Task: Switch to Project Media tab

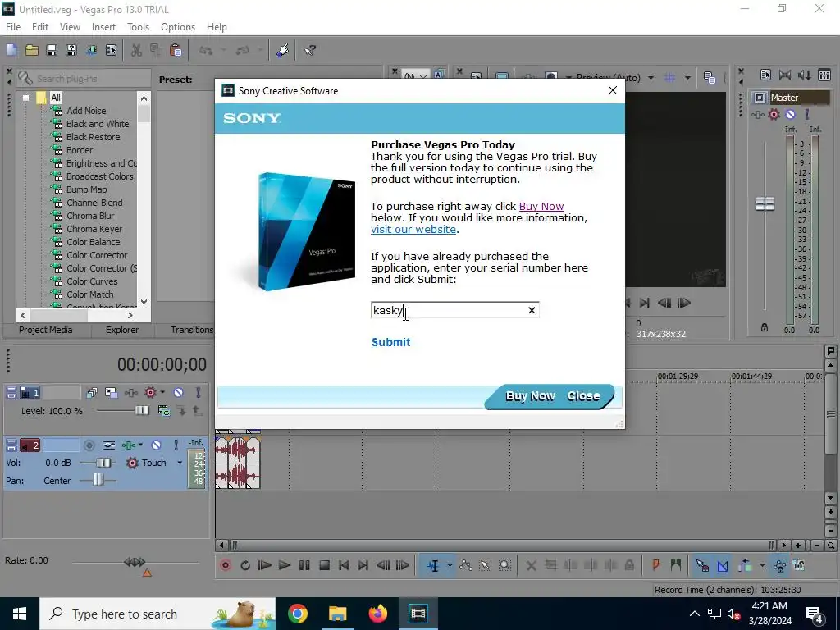Action: pyautogui.click(x=46, y=330)
